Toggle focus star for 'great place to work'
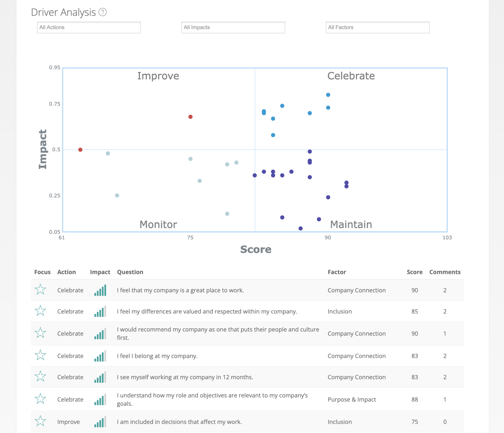This screenshot has height=433, width=504. pyautogui.click(x=40, y=290)
